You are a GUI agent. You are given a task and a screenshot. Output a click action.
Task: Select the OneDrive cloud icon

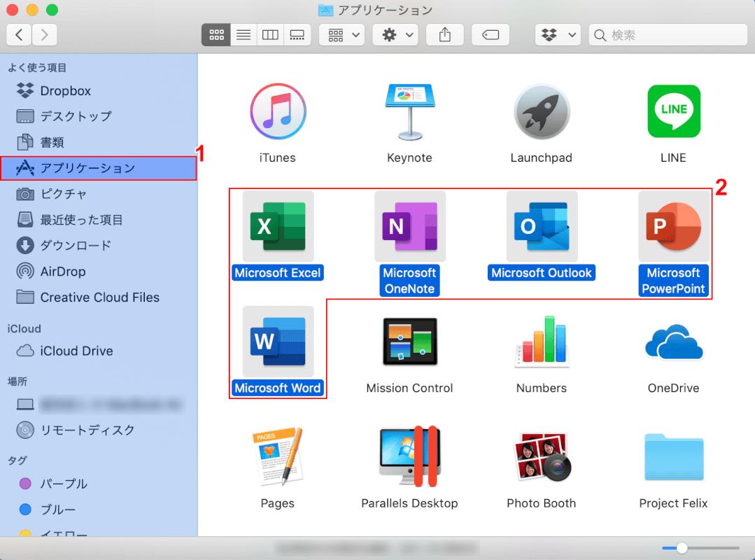[x=674, y=342]
